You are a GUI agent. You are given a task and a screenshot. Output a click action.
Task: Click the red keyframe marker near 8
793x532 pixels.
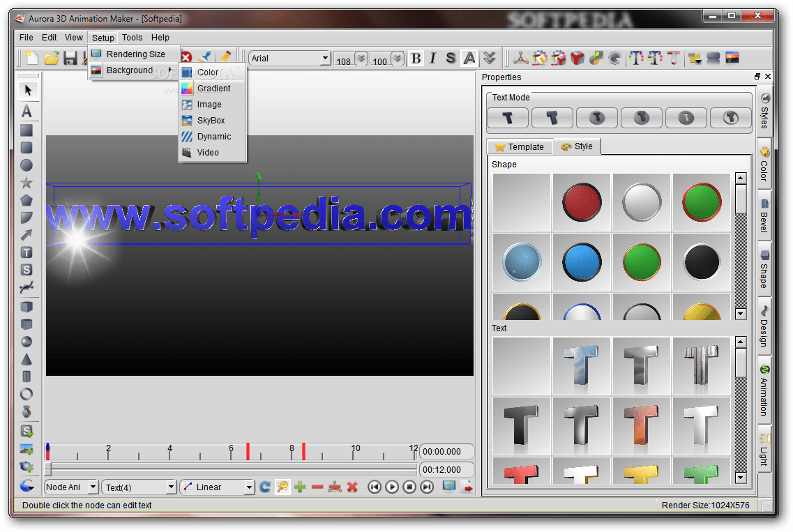point(303,451)
